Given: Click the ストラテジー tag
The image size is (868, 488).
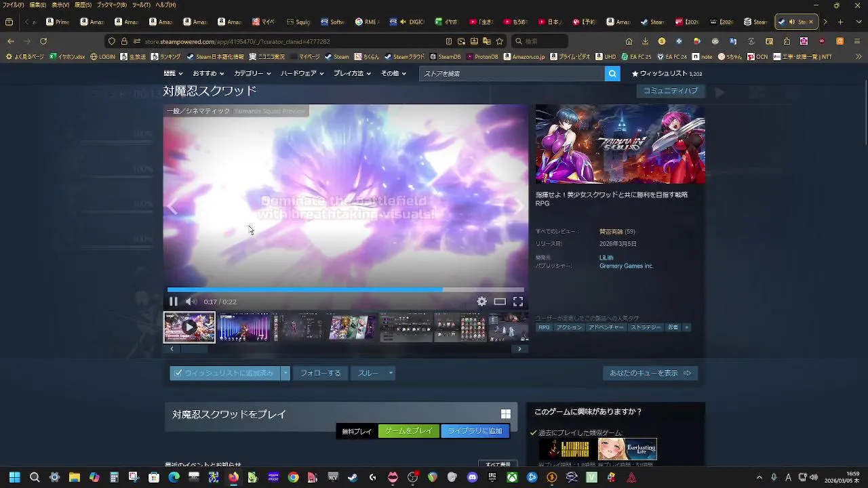Looking at the screenshot, I should [646, 327].
